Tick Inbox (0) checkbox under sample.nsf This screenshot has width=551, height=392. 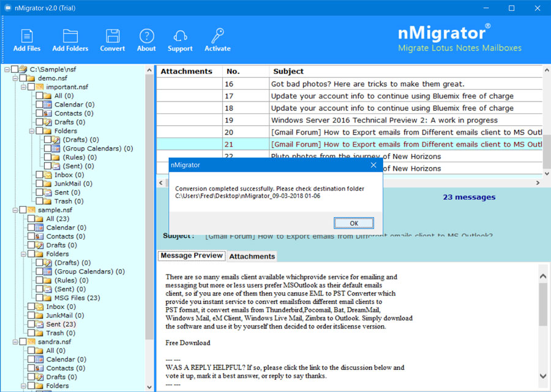click(31, 306)
